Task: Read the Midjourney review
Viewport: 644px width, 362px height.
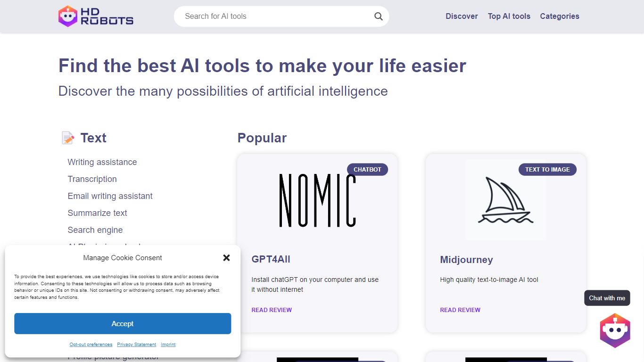Action: (460, 310)
